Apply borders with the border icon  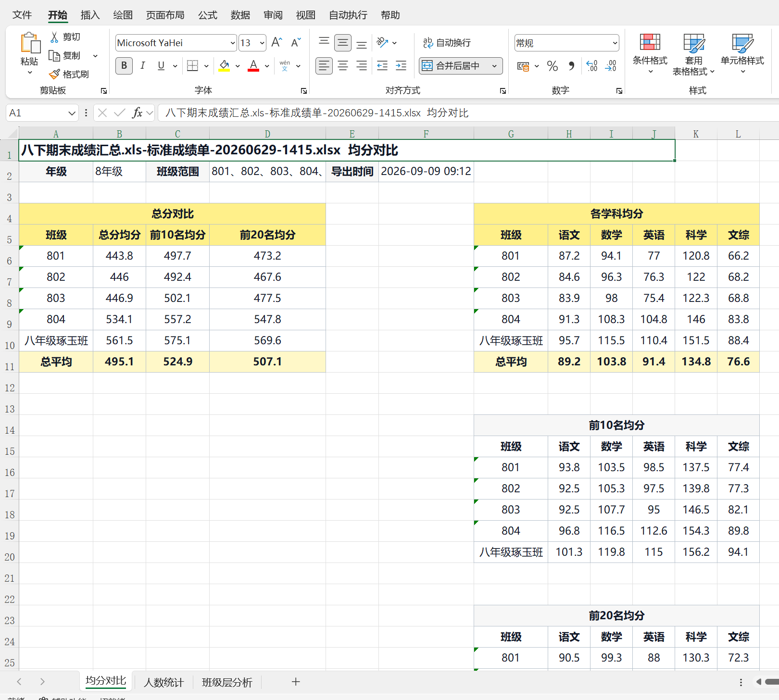coord(192,66)
